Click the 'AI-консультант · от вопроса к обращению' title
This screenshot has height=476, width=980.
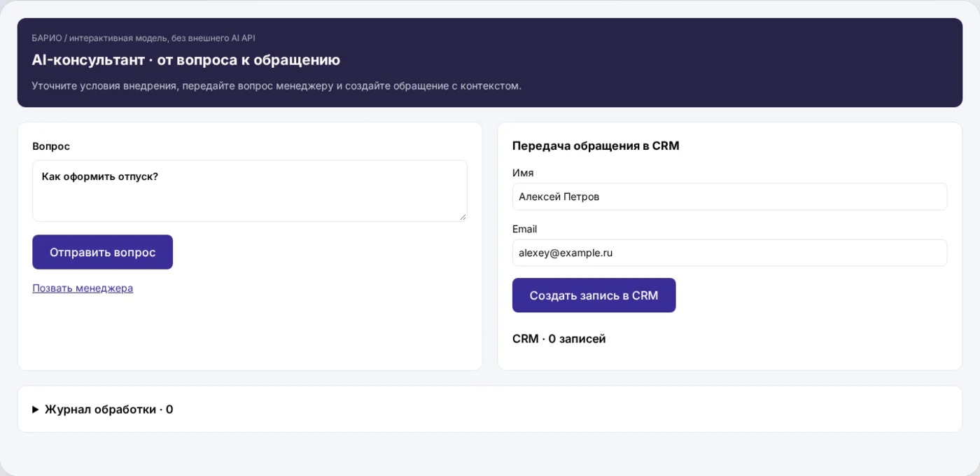click(x=185, y=60)
